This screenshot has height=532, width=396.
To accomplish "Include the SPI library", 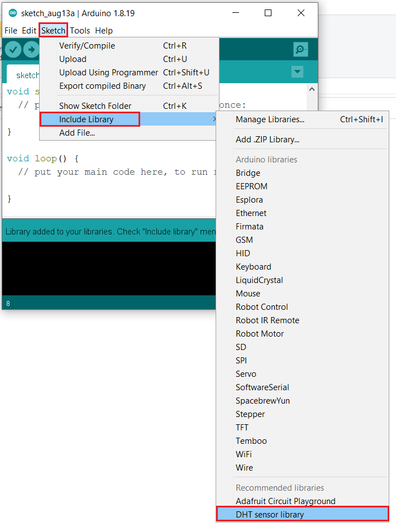I will [302, 361].
